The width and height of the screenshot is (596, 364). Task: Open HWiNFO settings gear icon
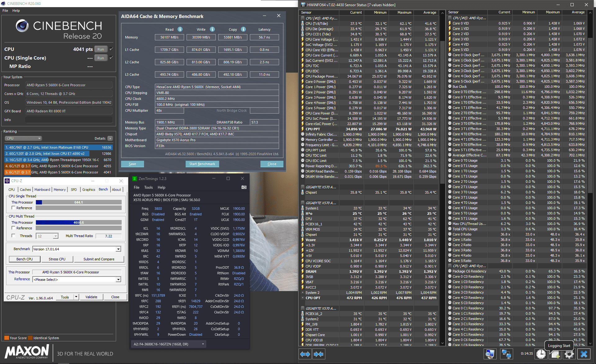[569, 354]
